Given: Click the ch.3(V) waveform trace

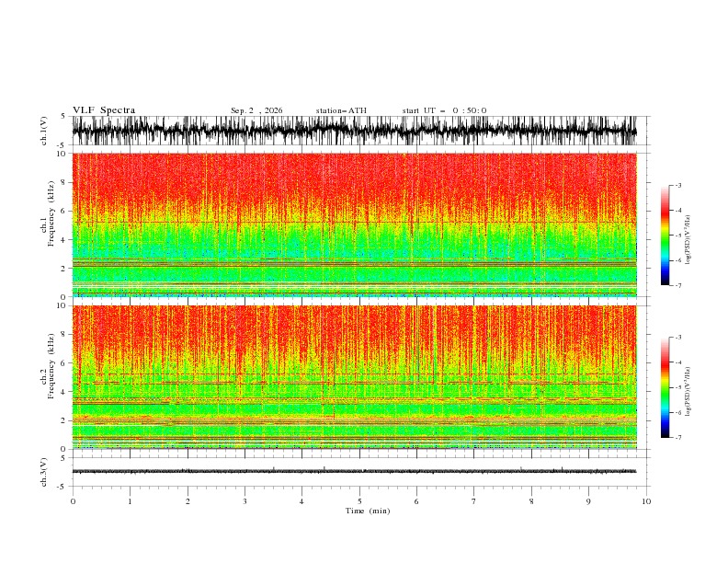Looking at the screenshot, I should click(354, 472).
